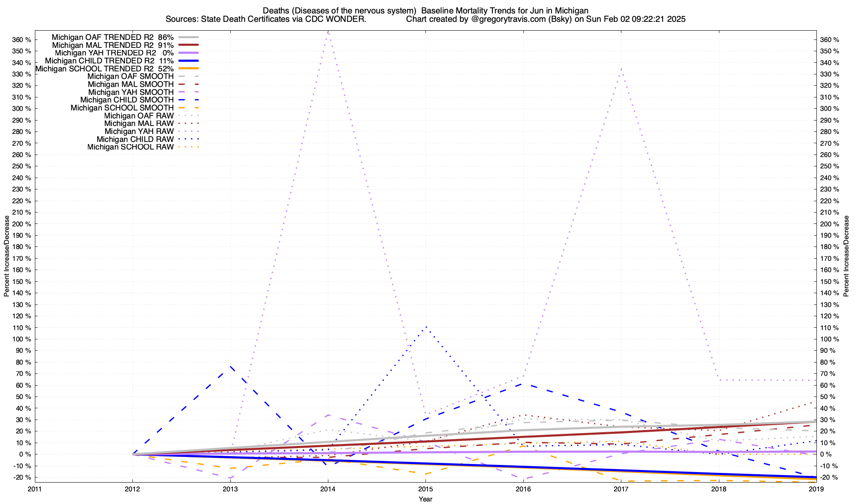
Task: Click the Michigan MAL TRENDED red swatch
Action: pyautogui.click(x=188, y=45)
